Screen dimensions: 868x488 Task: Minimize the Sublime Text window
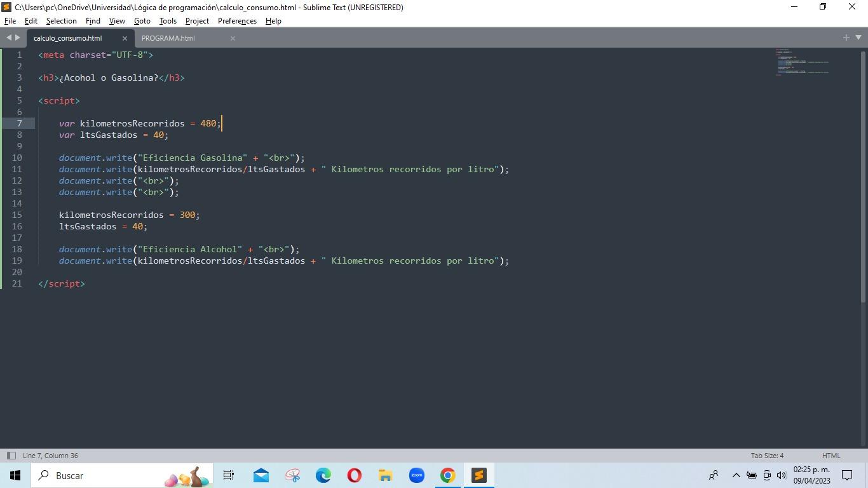point(794,7)
